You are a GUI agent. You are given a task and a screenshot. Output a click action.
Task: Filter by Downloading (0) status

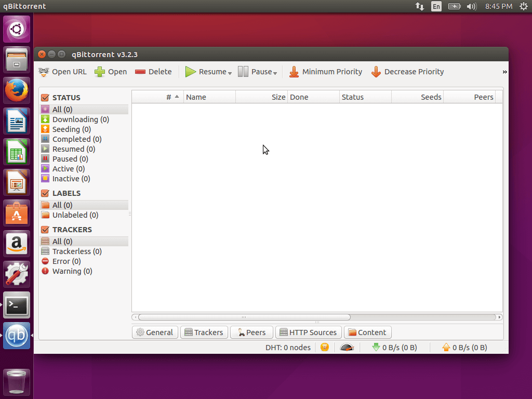pyautogui.click(x=84, y=119)
